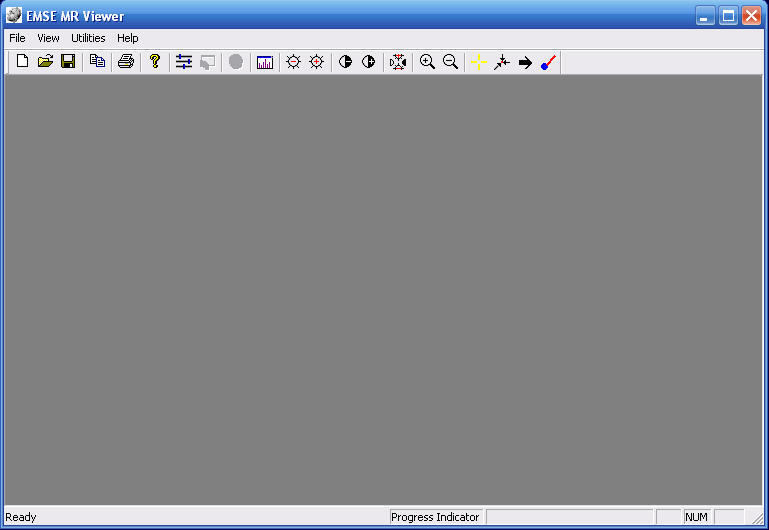
Task: Select the red and blue probe icon
Action: tap(548, 62)
